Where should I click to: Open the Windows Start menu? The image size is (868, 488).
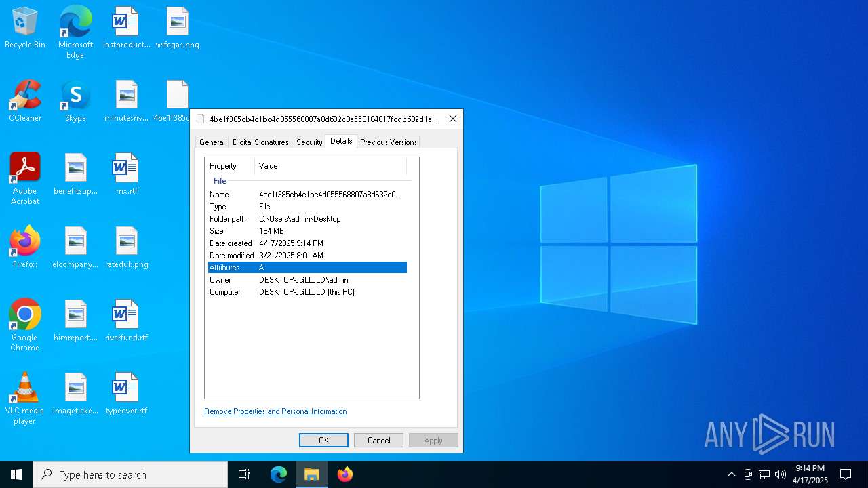(x=16, y=474)
